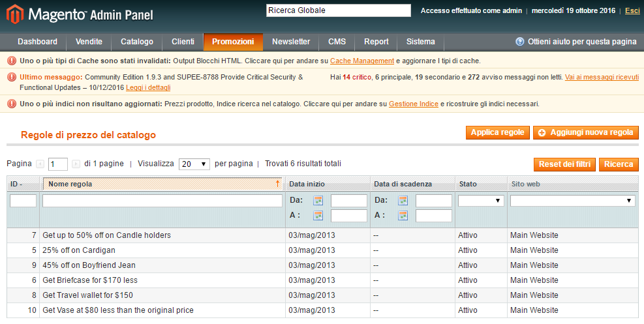Click sort arrow on Nome regola column

point(278,184)
